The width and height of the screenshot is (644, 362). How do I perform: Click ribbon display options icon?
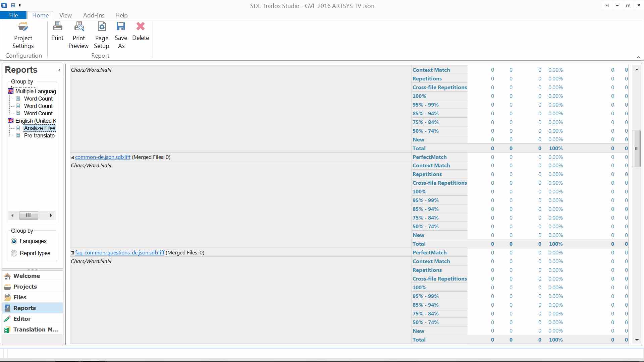click(606, 5)
